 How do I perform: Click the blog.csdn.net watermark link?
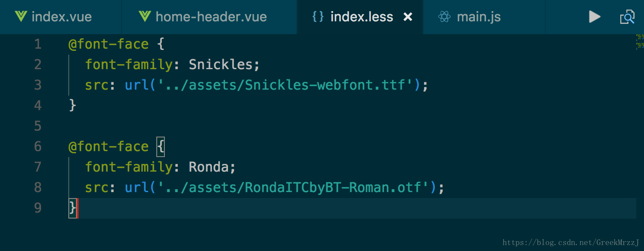[x=571, y=242]
